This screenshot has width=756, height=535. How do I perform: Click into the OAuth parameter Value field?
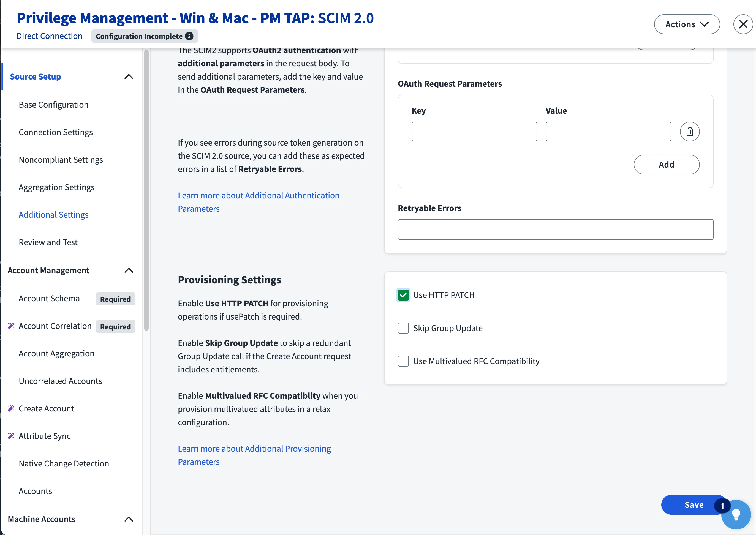pos(608,132)
